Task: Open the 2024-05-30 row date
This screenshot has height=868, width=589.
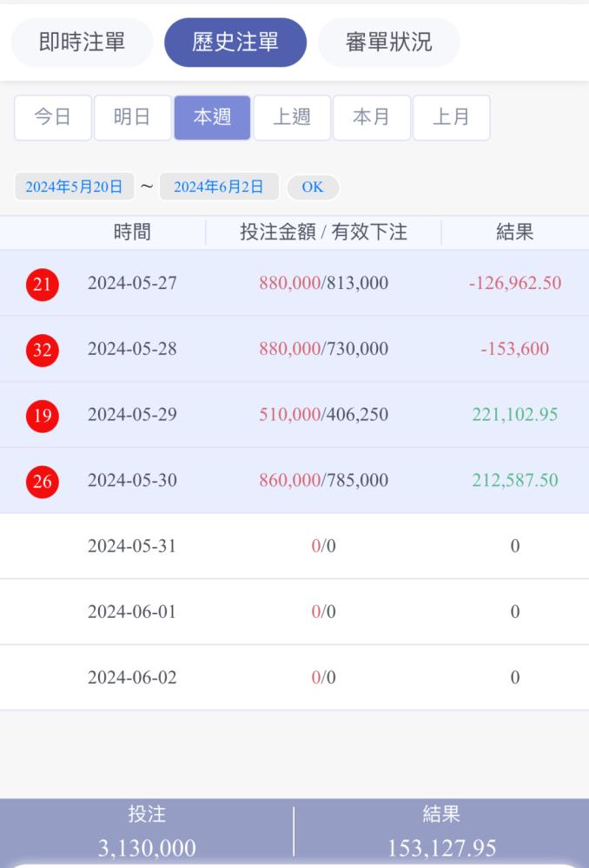Action: (132, 481)
